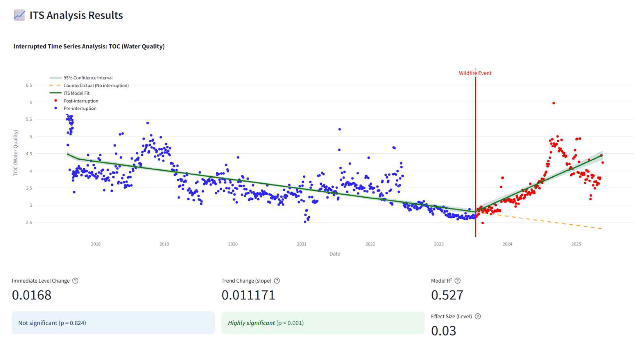644x344 pixels.
Task: Click the Highly significant (p < 0.001) box
Action: [x=323, y=322]
